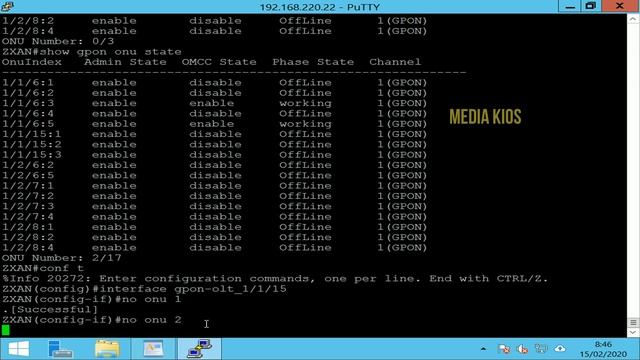Click the 'Channel' column header

(x=395, y=62)
